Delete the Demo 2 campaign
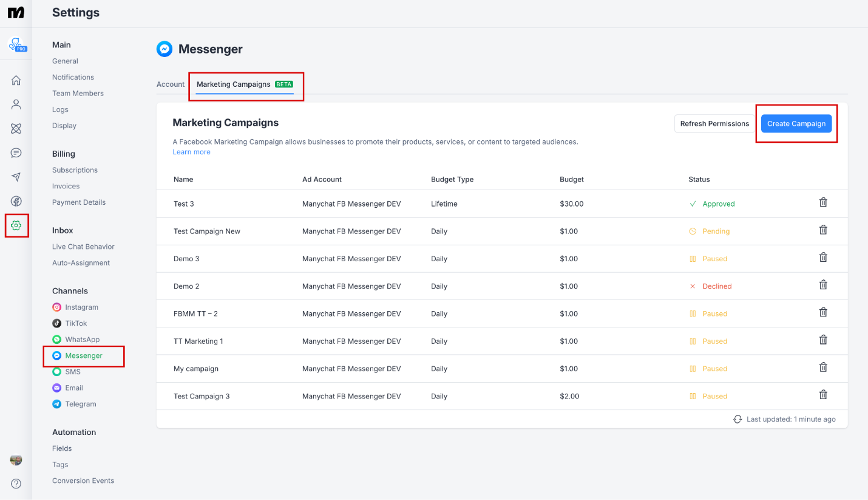The image size is (868, 500). click(823, 285)
